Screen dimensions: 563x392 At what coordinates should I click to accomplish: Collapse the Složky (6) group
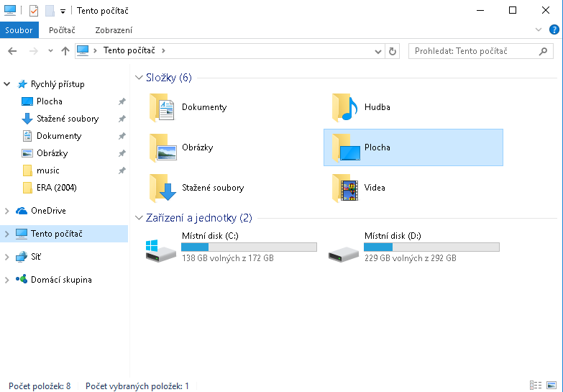tap(139, 78)
